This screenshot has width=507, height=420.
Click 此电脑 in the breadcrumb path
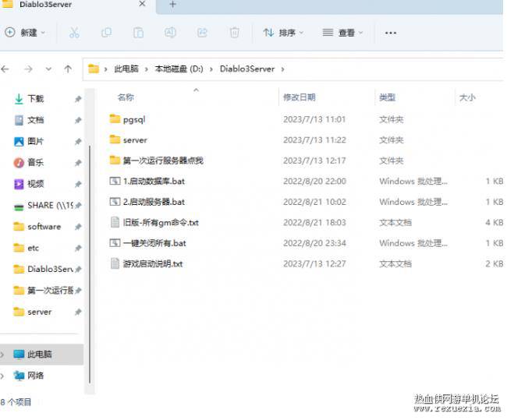pyautogui.click(x=126, y=69)
